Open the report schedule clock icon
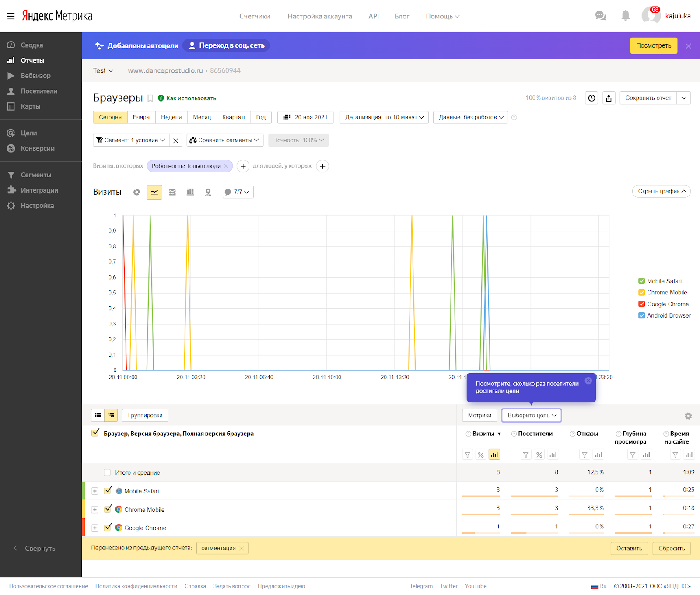700x595 pixels. tap(591, 98)
